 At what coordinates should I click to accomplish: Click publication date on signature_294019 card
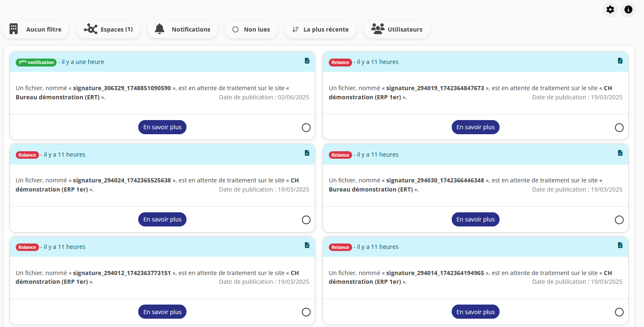[x=577, y=97]
